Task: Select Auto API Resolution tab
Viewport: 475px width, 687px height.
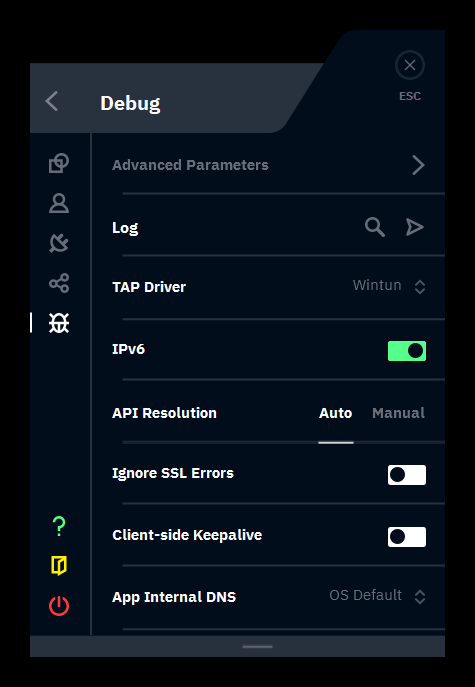Action: point(336,413)
